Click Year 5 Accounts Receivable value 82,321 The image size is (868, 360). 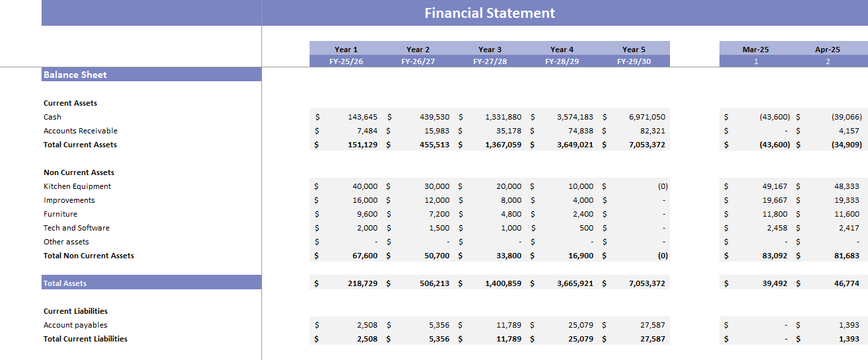[x=653, y=131]
